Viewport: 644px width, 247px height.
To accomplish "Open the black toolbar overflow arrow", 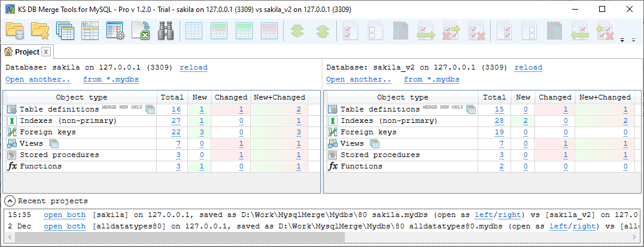I will pyautogui.click(x=622, y=40).
